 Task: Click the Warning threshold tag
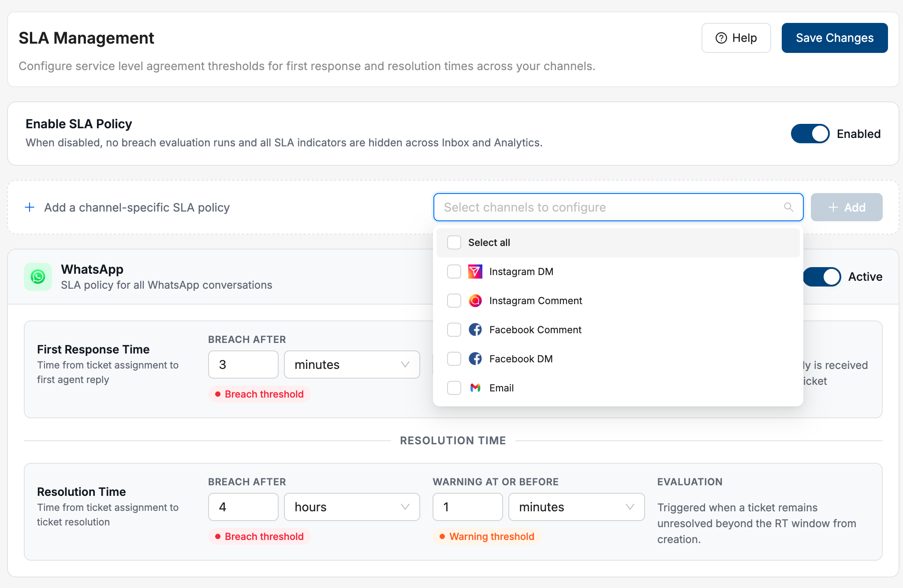click(487, 536)
